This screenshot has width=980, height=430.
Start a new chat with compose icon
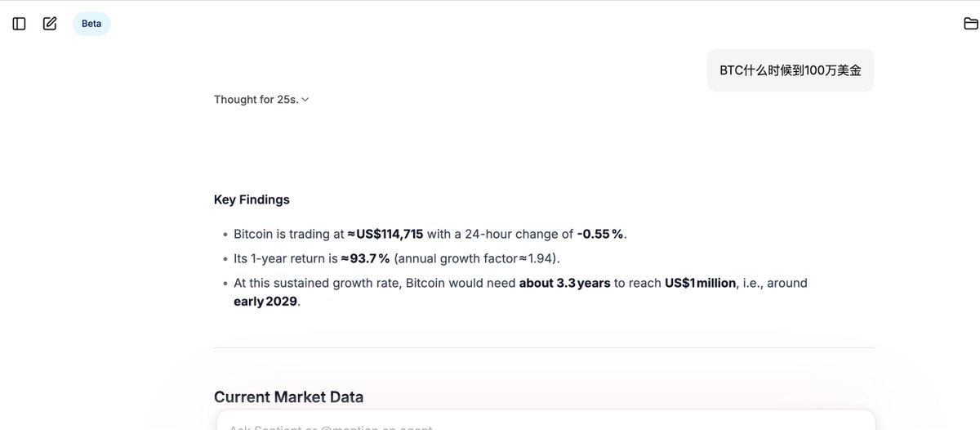50,24
